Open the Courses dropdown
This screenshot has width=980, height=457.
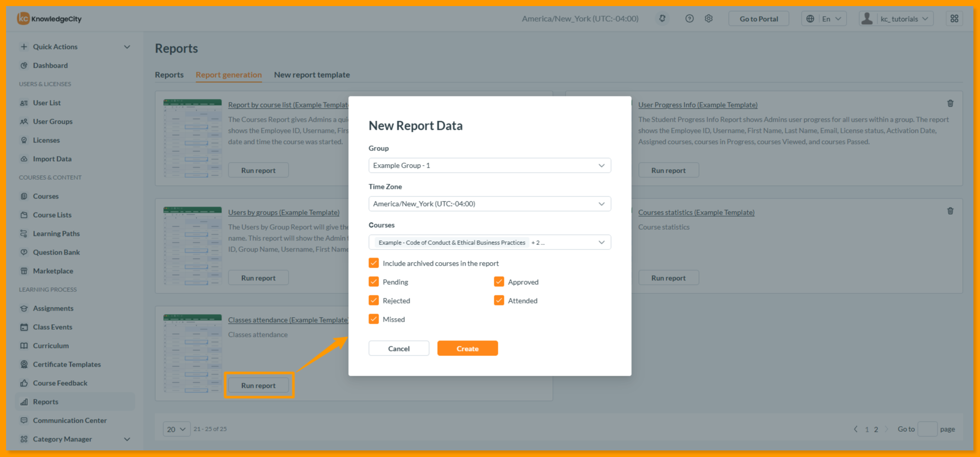click(489, 242)
